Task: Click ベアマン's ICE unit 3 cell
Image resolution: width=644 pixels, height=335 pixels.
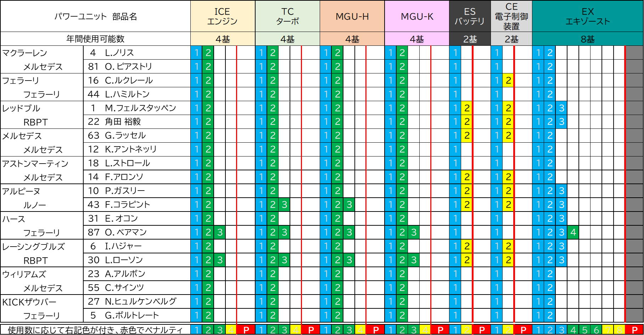Action: [x=220, y=232]
